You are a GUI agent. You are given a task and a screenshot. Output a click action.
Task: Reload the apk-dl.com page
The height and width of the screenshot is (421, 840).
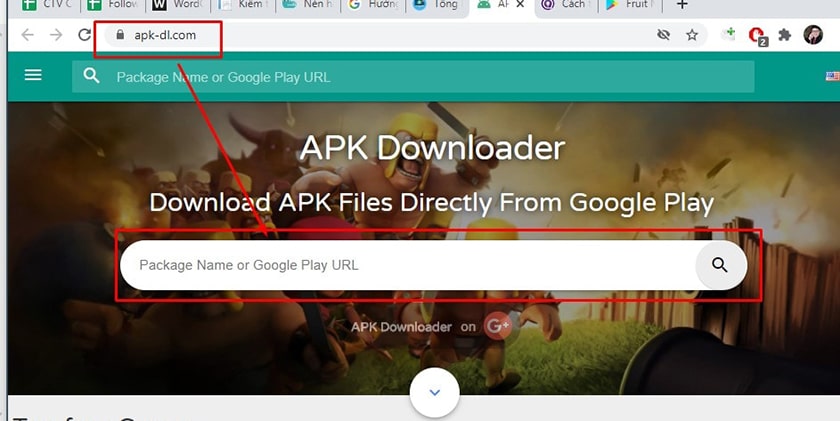(x=84, y=35)
